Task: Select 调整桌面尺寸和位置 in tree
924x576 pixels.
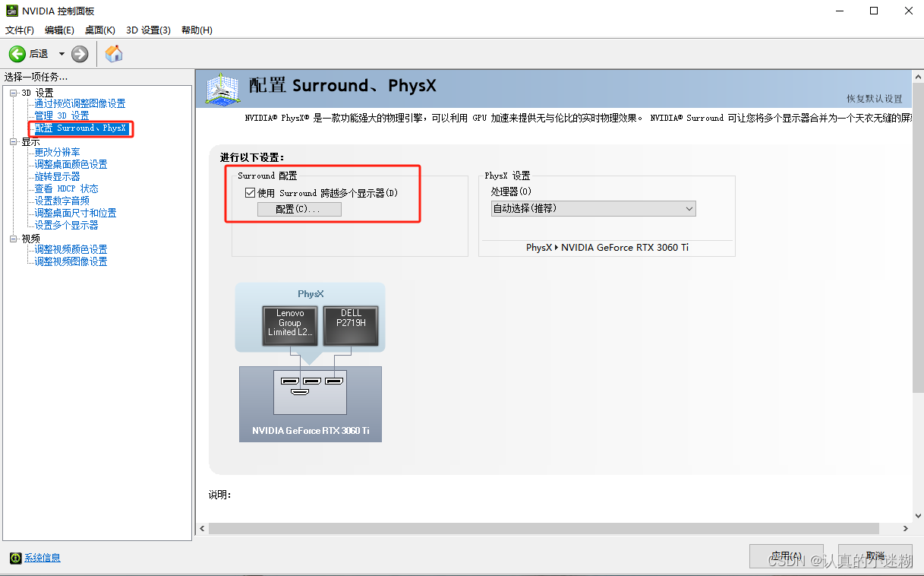Action: point(75,213)
